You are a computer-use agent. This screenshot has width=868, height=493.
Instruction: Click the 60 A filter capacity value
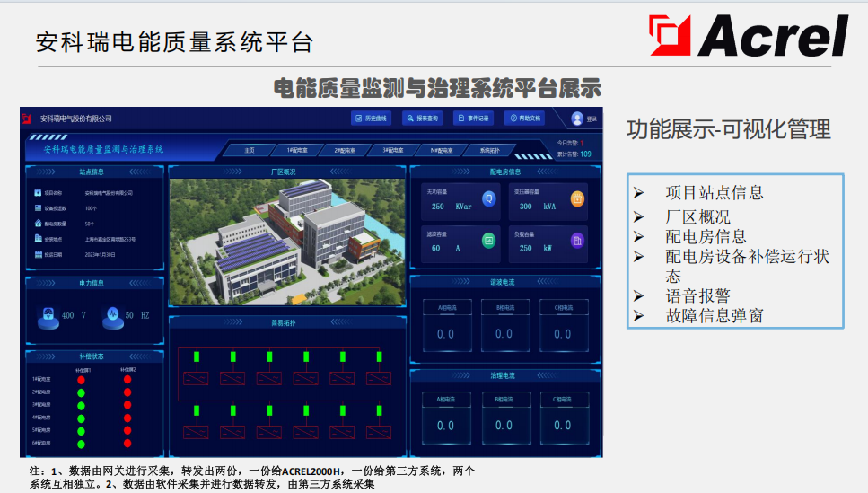tap(445, 248)
